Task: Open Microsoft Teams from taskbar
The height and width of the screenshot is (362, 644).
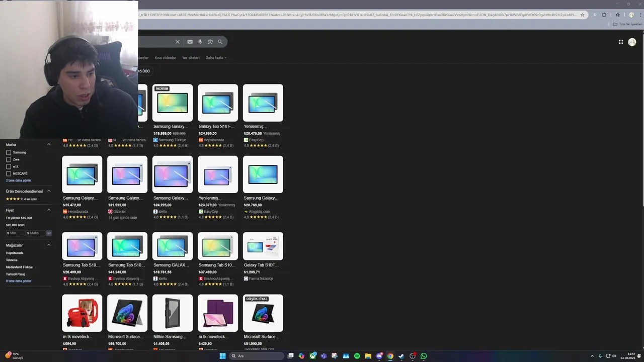Action: [324, 356]
